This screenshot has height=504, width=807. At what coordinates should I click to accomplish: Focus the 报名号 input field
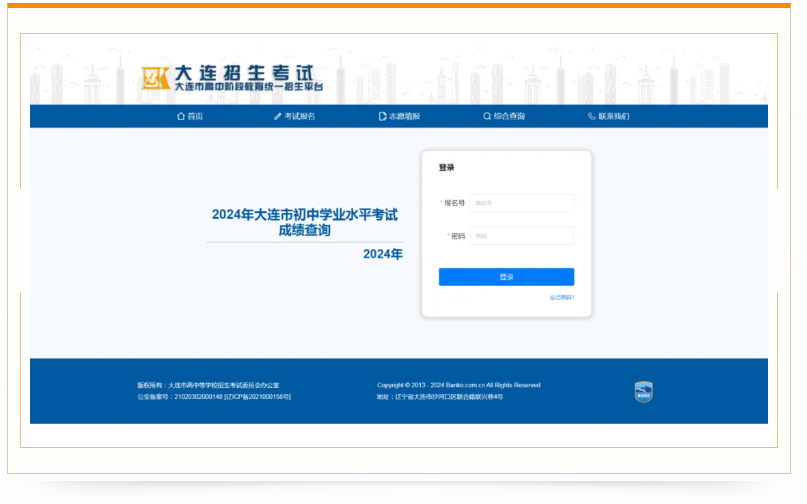(x=522, y=203)
